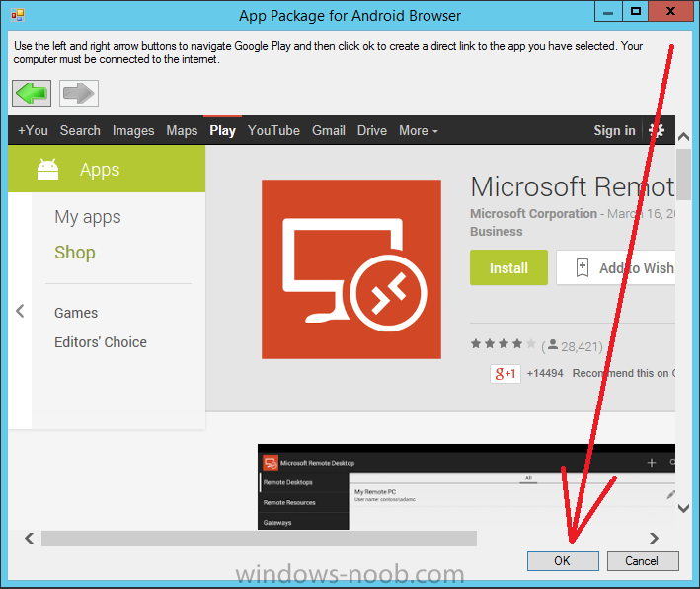The width and height of the screenshot is (700, 589).
Task: Expand the More dropdown menu
Action: [x=419, y=131]
